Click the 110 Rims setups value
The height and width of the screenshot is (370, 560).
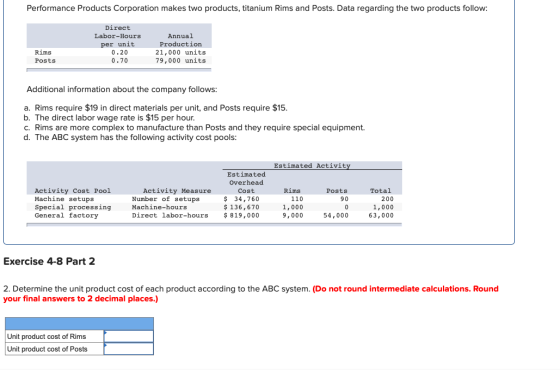297,199
